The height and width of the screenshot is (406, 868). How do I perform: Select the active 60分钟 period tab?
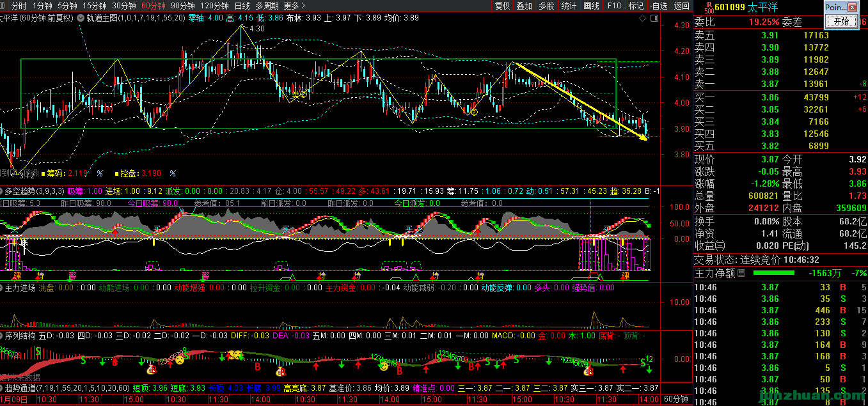pos(154,6)
